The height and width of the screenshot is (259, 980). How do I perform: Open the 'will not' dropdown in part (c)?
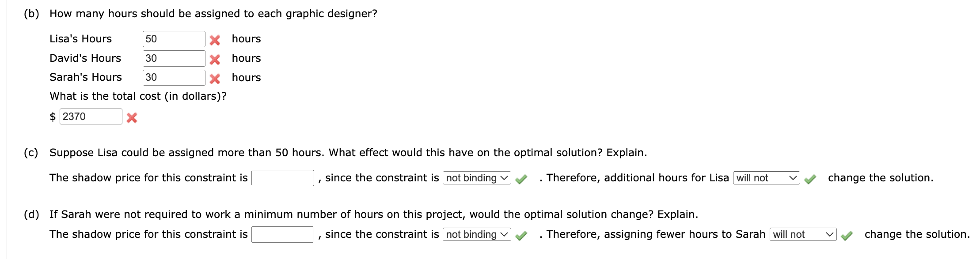click(x=766, y=178)
